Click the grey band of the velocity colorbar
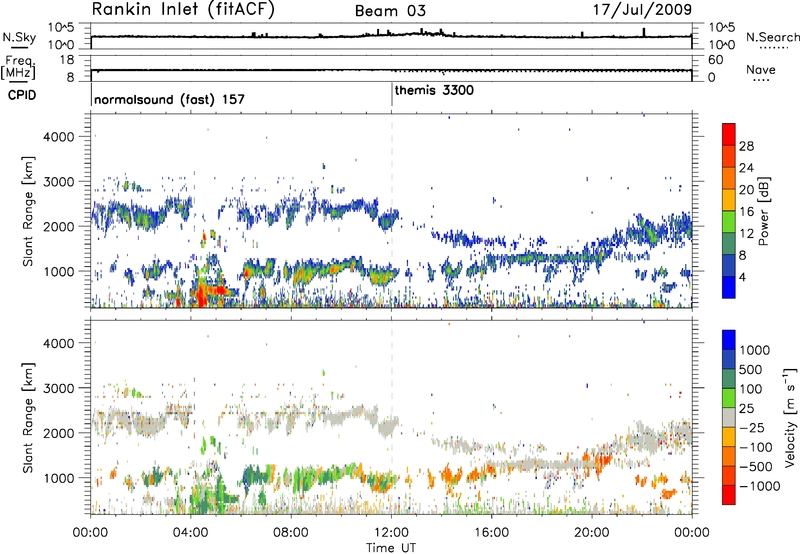The width and height of the screenshot is (800, 554). click(729, 417)
